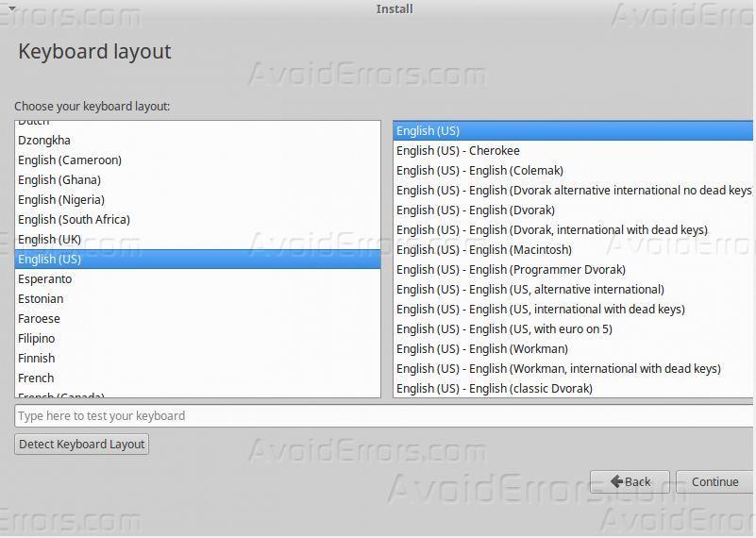Select English (UK) in the language list
The height and width of the screenshot is (538, 756).
(x=50, y=239)
